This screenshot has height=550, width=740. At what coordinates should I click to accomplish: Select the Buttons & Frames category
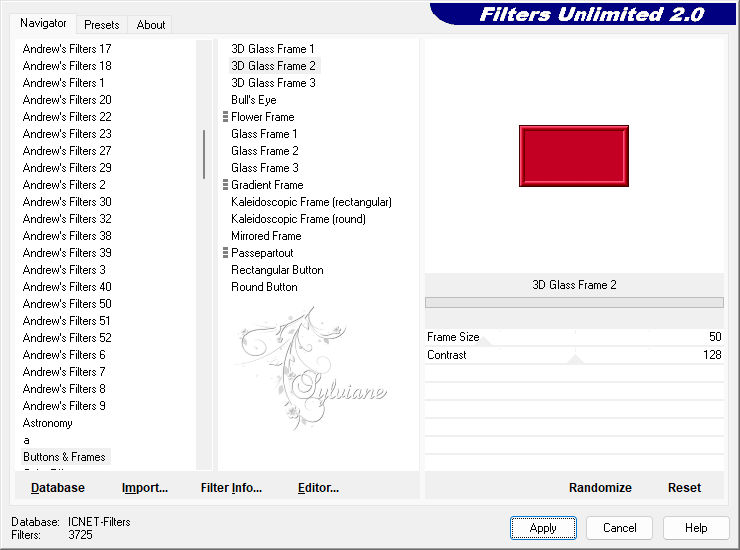point(64,457)
